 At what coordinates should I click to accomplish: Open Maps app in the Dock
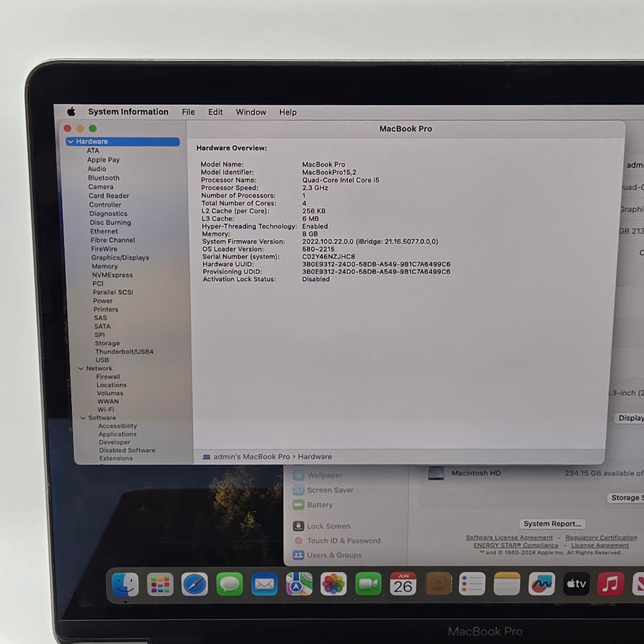(299, 584)
